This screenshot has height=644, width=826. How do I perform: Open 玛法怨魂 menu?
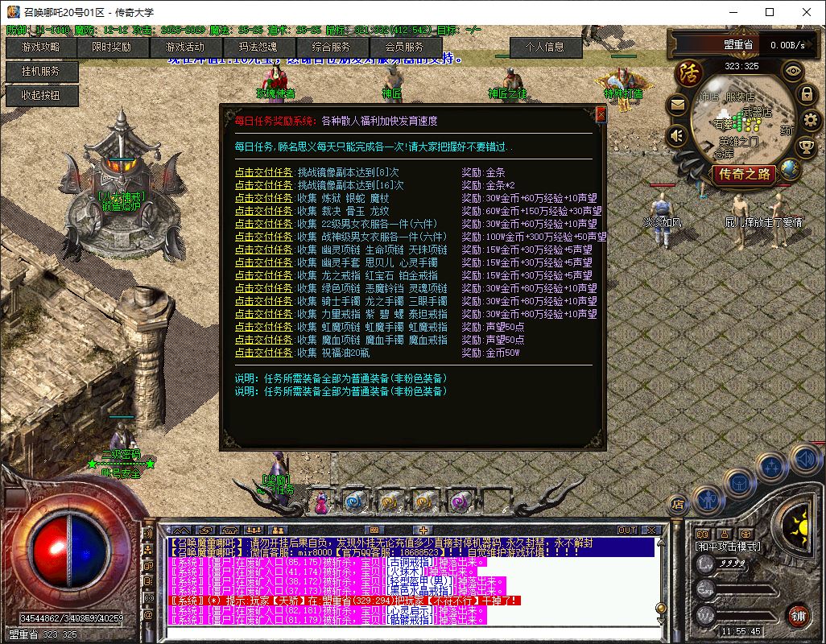[x=258, y=47]
